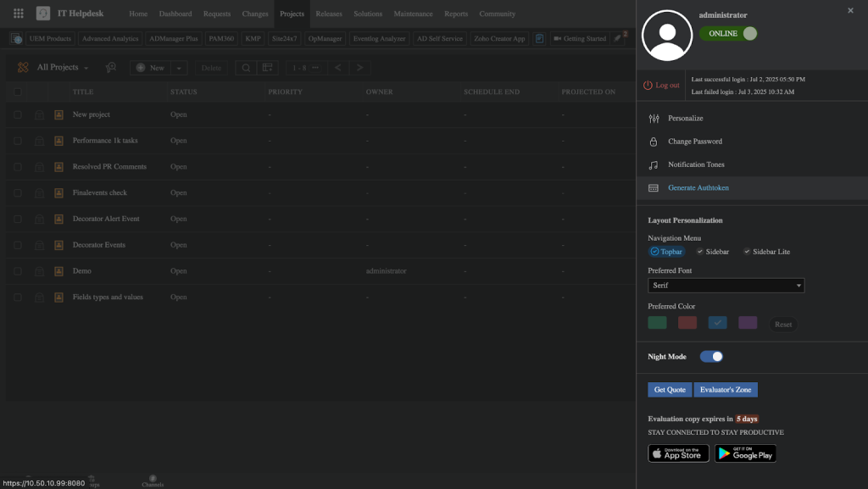This screenshot has height=489, width=868.
Task: Open the apps grid launcher icon
Action: click(x=19, y=14)
